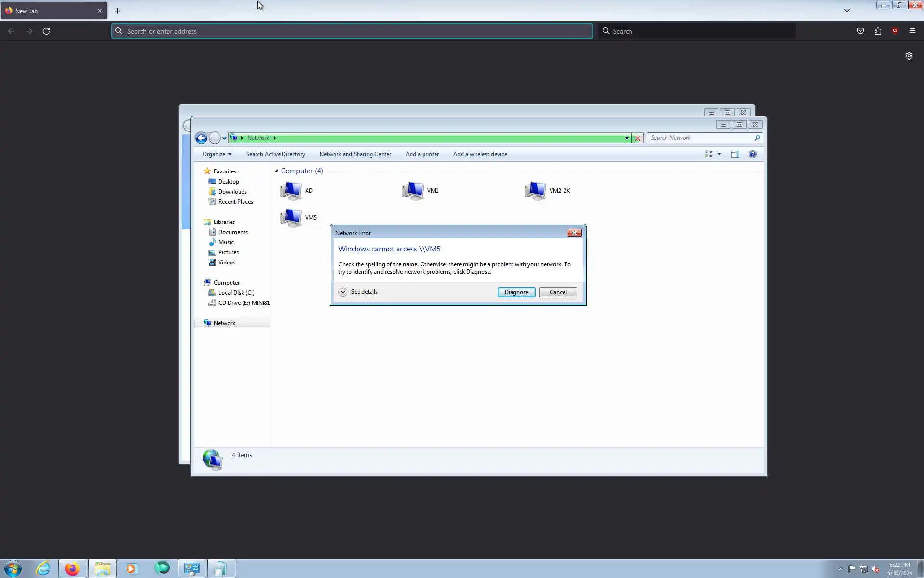
Task: Click the Explorer help question mark icon
Action: [752, 154]
